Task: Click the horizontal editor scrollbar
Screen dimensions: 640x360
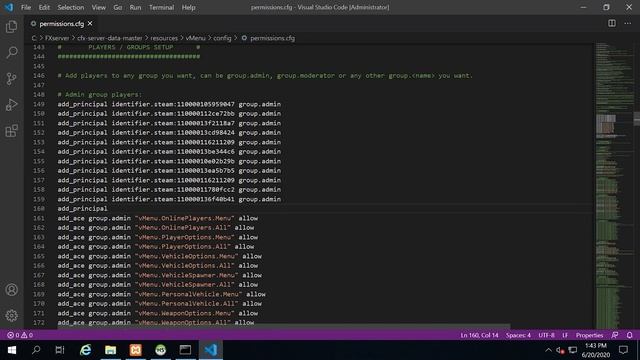Action: (x=284, y=327)
